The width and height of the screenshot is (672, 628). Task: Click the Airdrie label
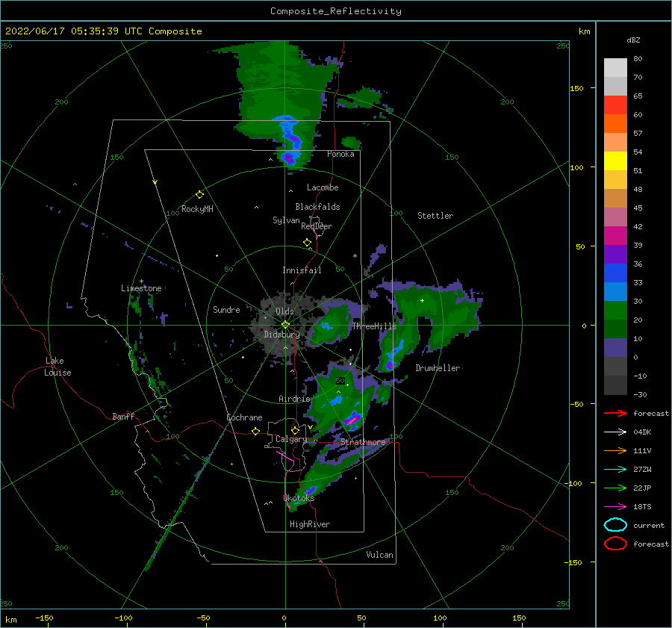[294, 399]
